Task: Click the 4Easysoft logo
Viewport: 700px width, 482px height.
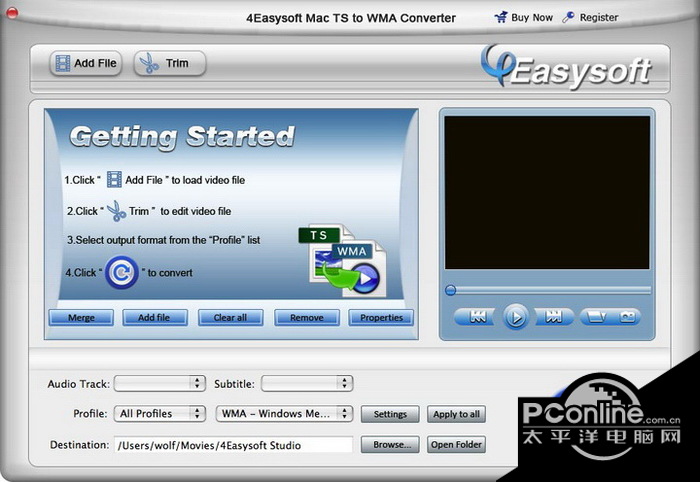Action: 566,68
